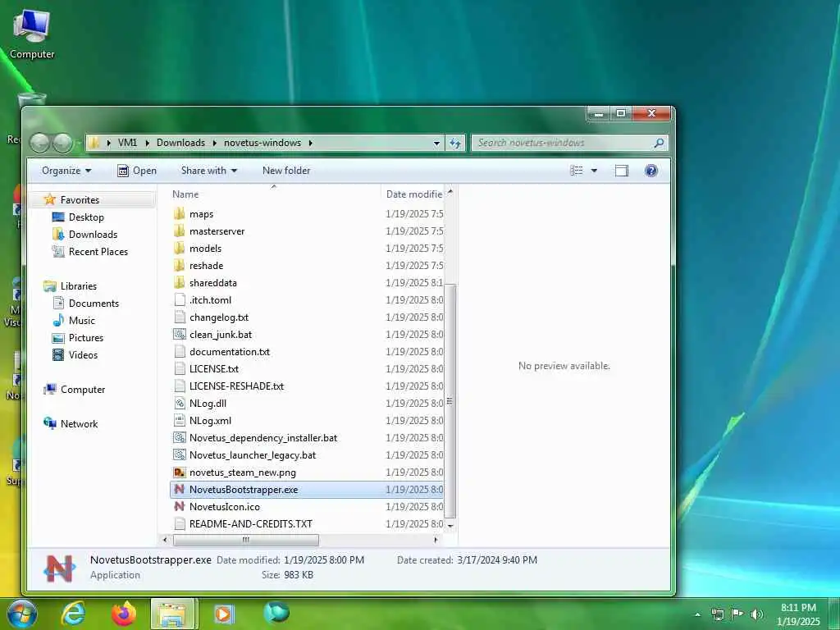Open Pictures library in navigation pane

(x=85, y=337)
